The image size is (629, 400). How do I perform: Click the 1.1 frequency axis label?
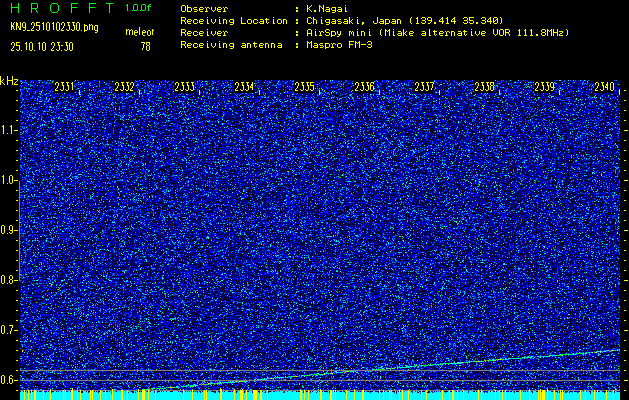(x=9, y=130)
